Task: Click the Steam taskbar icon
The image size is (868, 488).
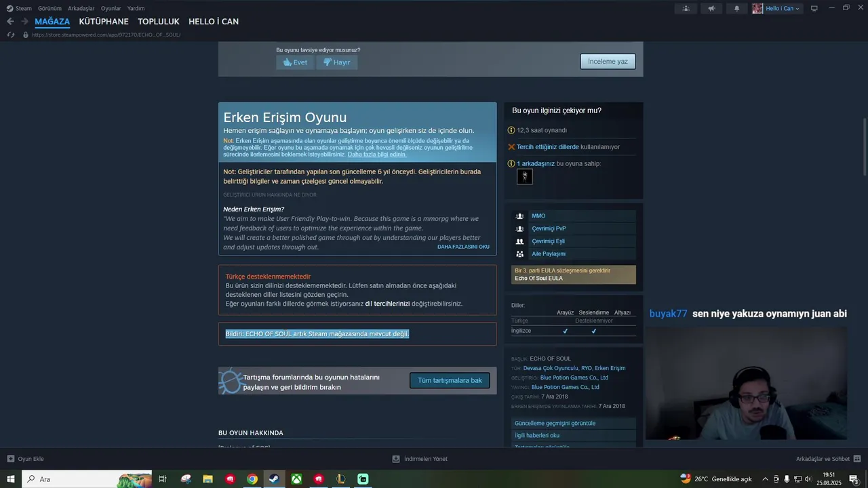Action: click(x=275, y=479)
